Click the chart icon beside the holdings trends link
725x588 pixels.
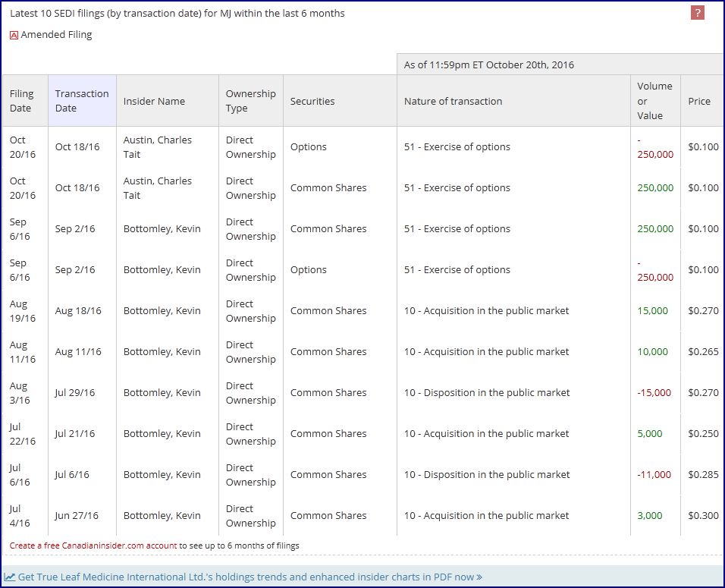click(9, 577)
